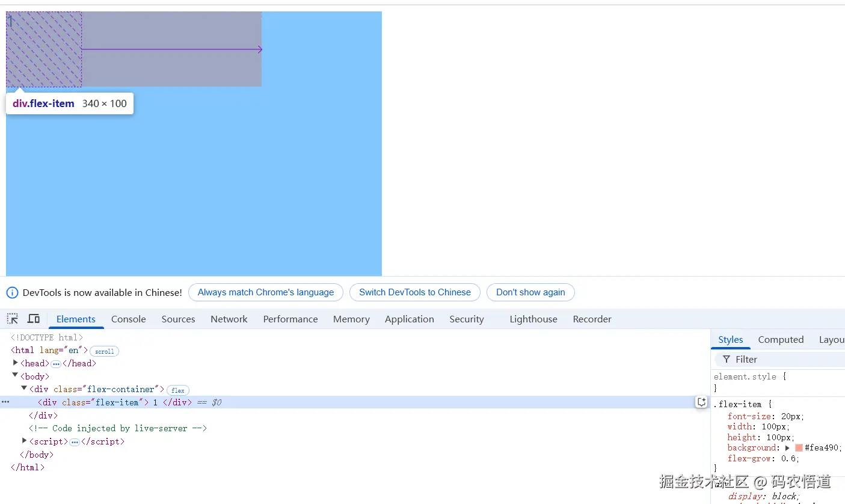Collapse the body element node
The height and width of the screenshot is (504, 845).
pos(16,376)
